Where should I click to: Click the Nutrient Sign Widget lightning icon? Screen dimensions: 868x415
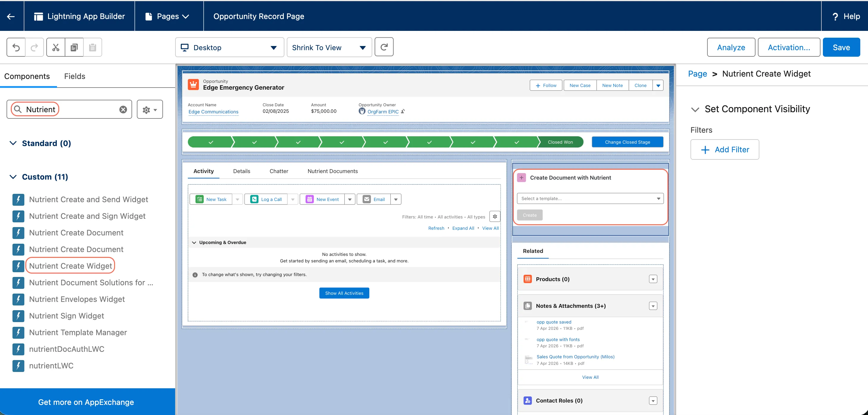[x=18, y=316]
